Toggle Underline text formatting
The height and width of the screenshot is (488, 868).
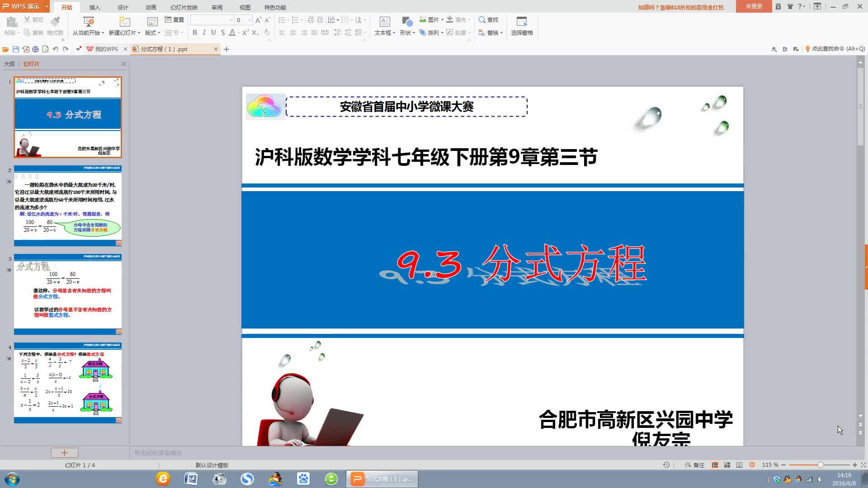click(x=213, y=33)
